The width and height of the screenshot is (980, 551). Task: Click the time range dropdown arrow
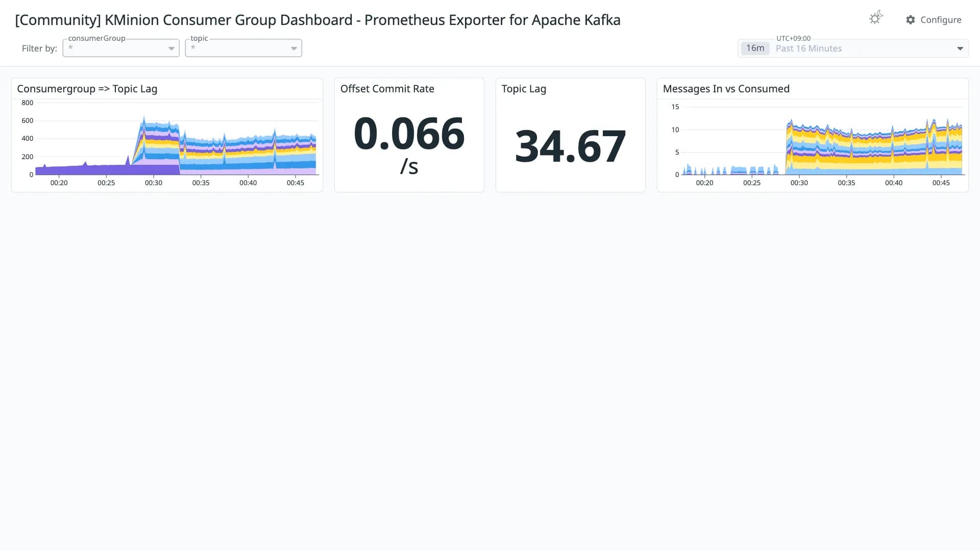tap(960, 48)
